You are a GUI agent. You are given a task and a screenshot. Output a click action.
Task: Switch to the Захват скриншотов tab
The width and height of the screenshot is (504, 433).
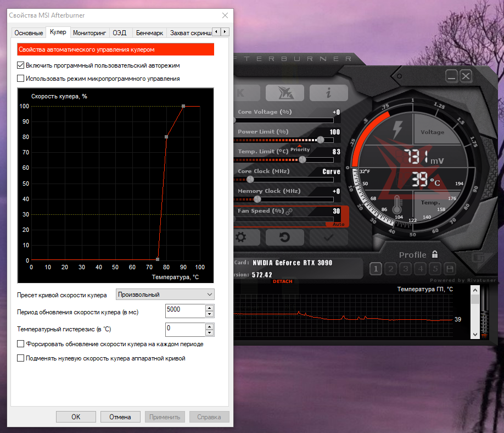pyautogui.click(x=191, y=33)
